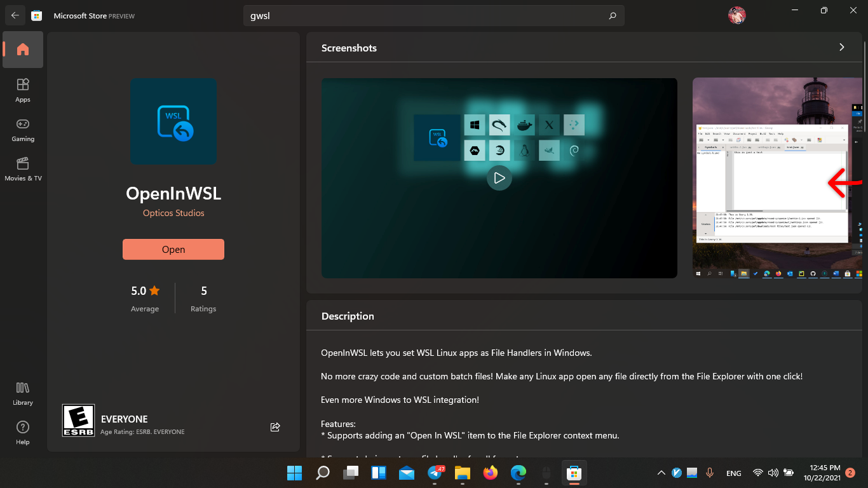Image resolution: width=868 pixels, height=488 pixels.
Task: Expand the Screenshots section with chevron
Action: pyautogui.click(x=842, y=47)
